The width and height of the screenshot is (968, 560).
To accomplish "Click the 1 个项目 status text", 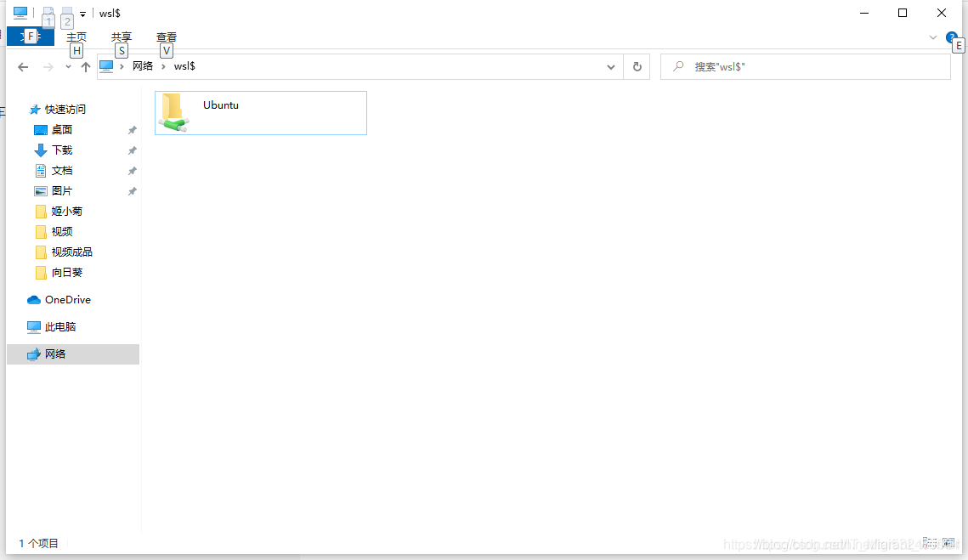I will pyautogui.click(x=38, y=543).
